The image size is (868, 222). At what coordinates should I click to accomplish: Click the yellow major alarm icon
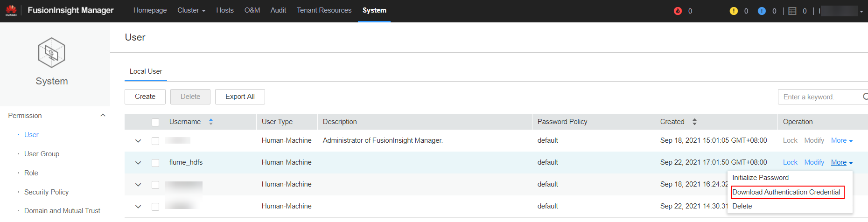tap(734, 11)
